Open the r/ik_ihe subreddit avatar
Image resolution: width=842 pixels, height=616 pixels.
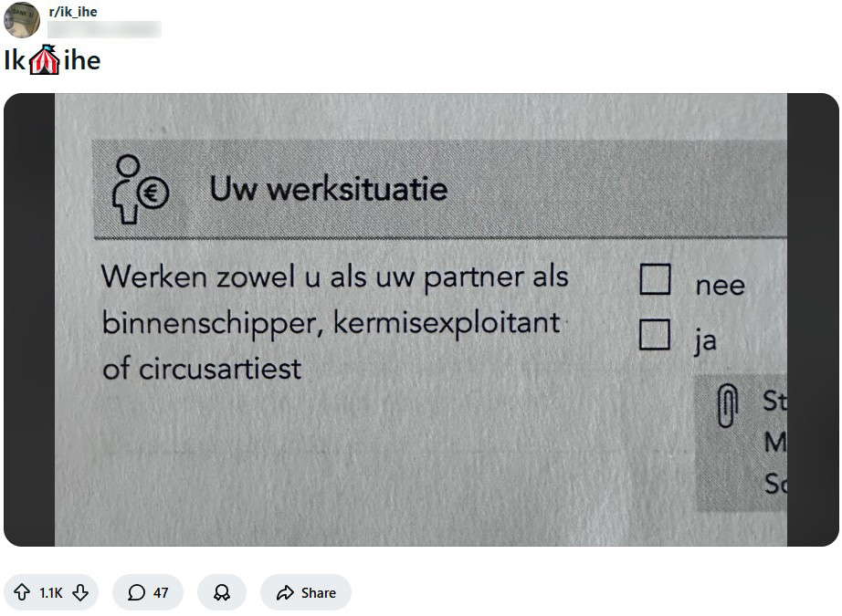[22, 19]
